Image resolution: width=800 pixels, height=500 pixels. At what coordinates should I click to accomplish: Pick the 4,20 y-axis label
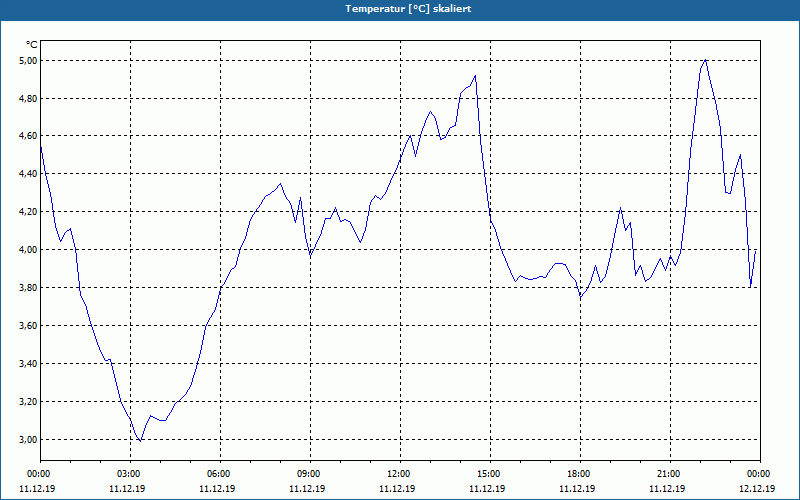[29, 212]
